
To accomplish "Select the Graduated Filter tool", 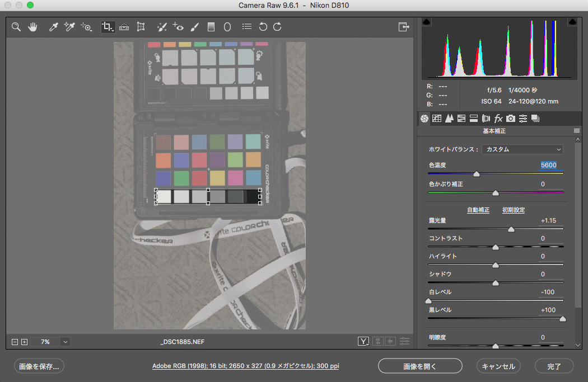I will click(211, 27).
